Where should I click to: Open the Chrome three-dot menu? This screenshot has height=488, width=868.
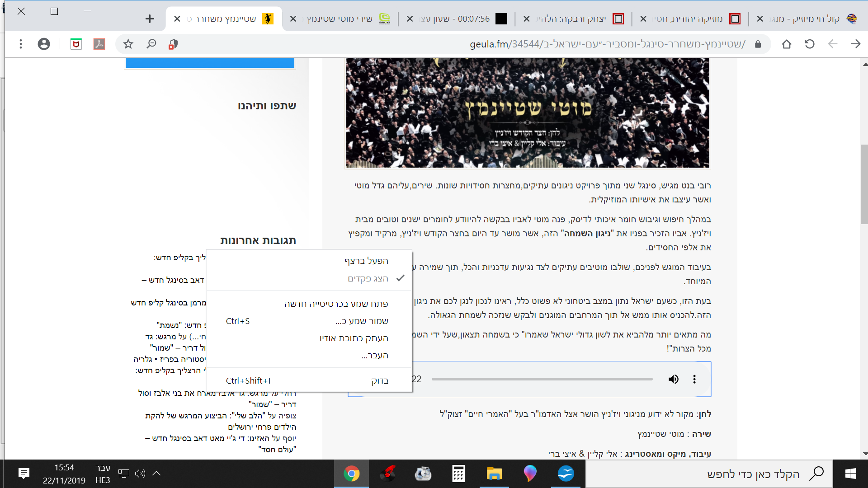(21, 44)
